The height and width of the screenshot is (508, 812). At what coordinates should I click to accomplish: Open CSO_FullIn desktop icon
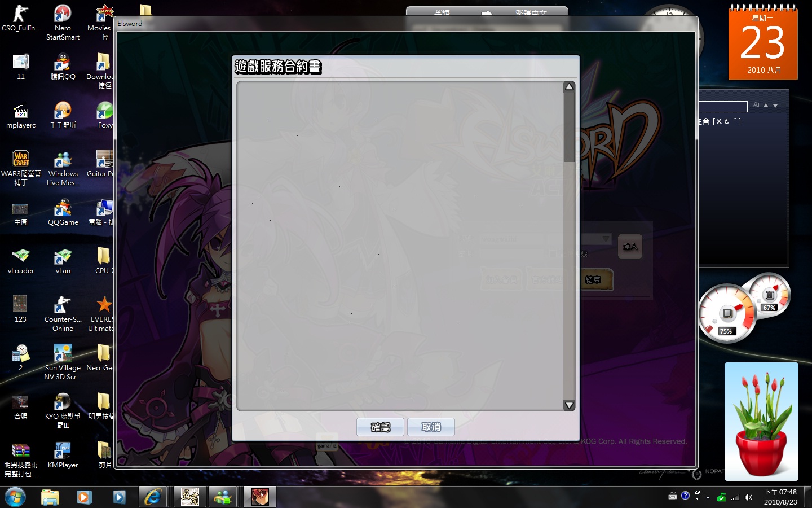click(21, 18)
